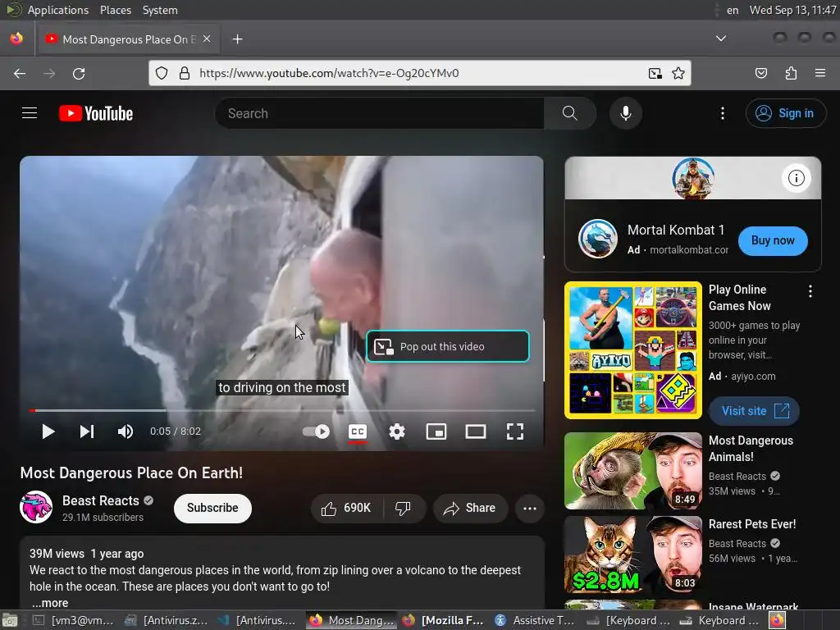Viewport: 840px width, 630px height.
Task: Reload the current page
Action: [x=79, y=73]
